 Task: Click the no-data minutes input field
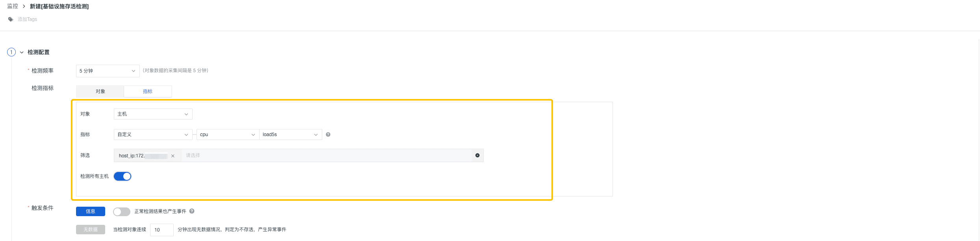point(161,230)
